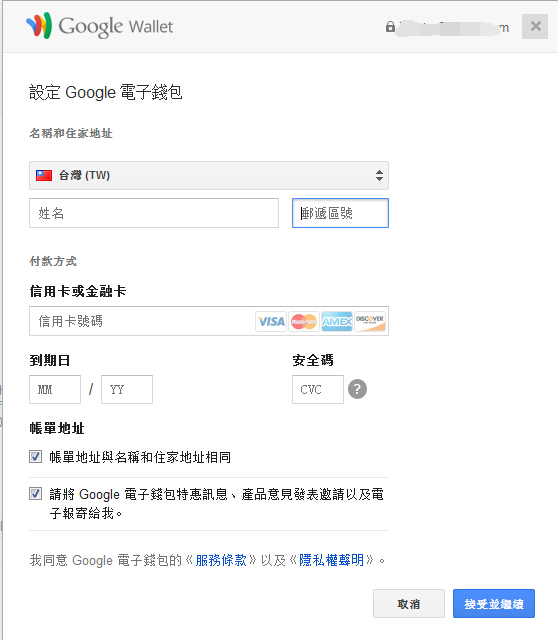This screenshot has height=640, width=558.
Task: Click the Discover card icon
Action: (370, 322)
